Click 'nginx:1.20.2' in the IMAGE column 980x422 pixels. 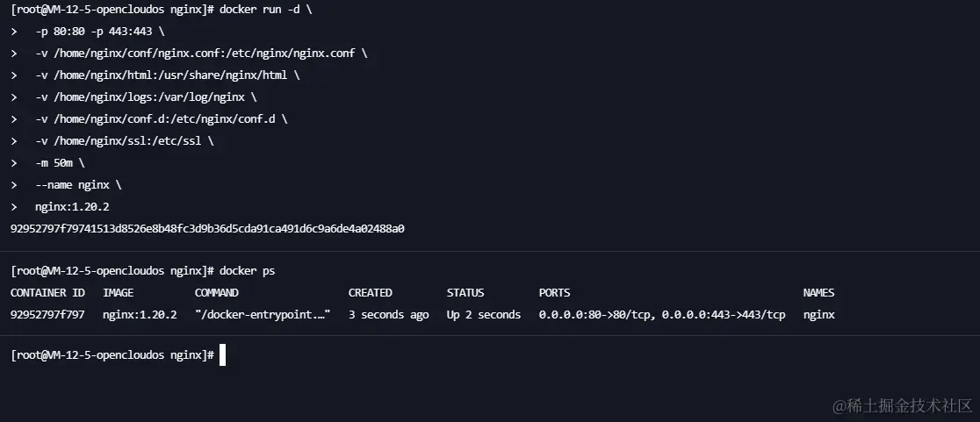(x=140, y=315)
